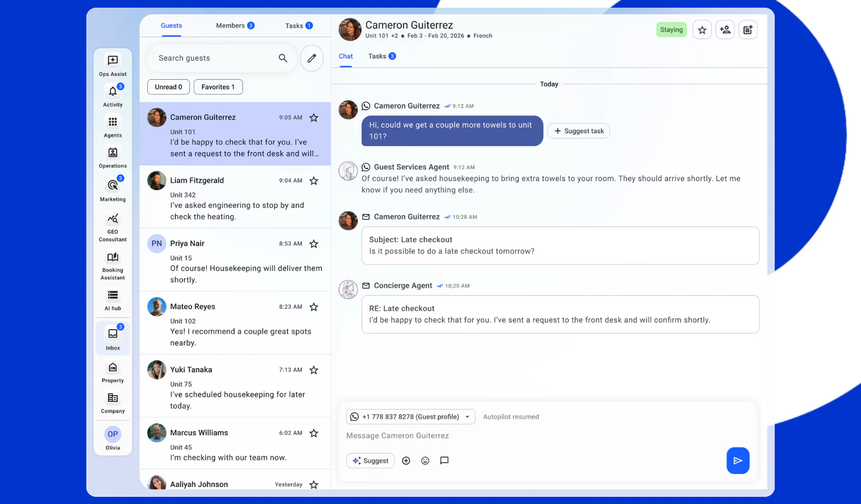This screenshot has height=504, width=861.
Task: Star Marcus Williams's conversation
Action: (x=314, y=434)
